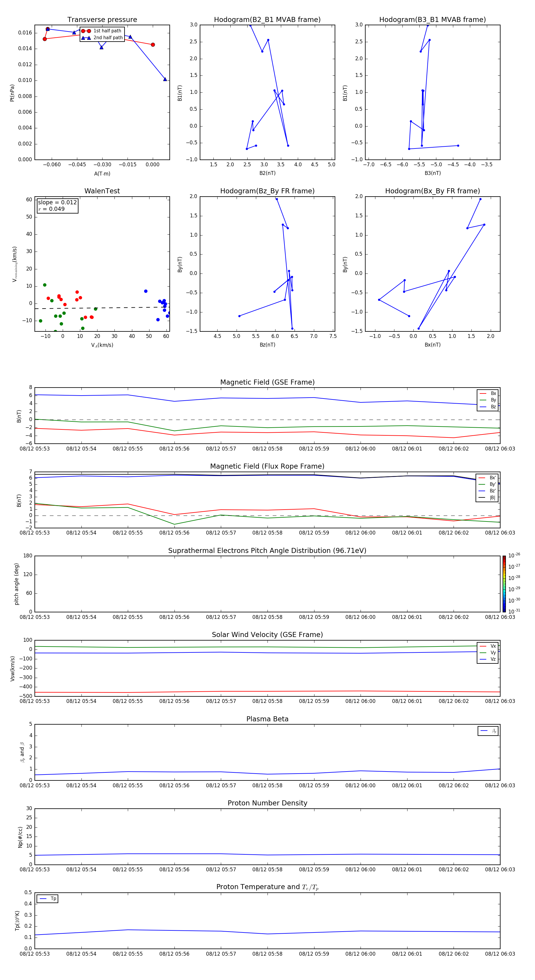Click the "Tp(10^6K)" y-axis label
This screenshot has width=535, height=980.
[x=17, y=921]
